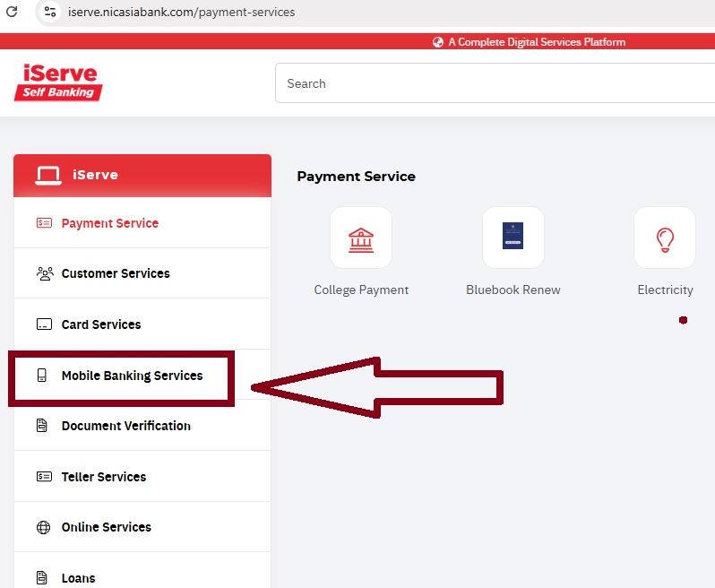
Task: Click the site information icon beside URL
Action: pos(50,13)
